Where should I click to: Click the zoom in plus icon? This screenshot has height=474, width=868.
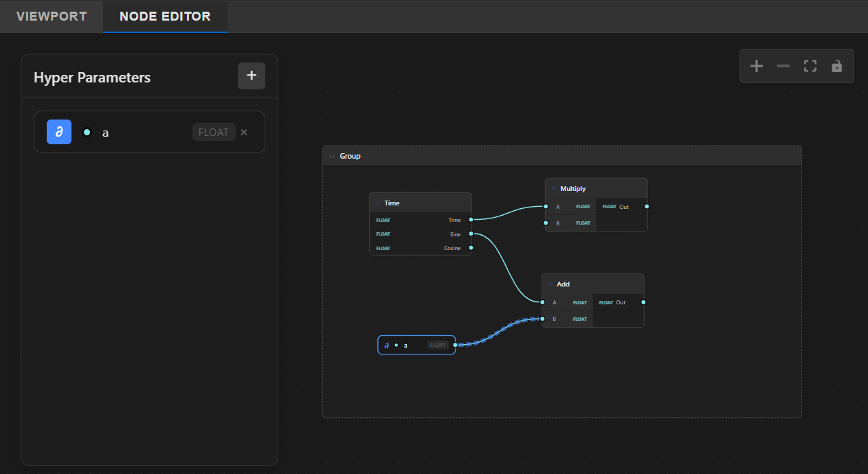tap(756, 66)
